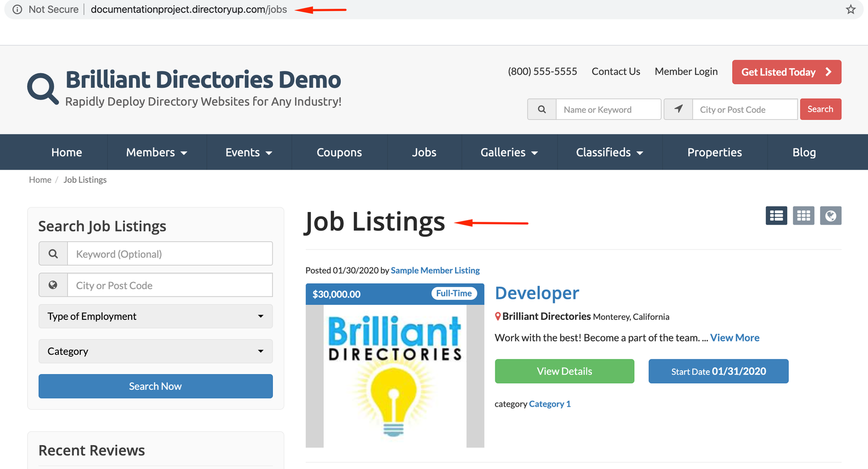The width and height of the screenshot is (868, 469).
Task: Open the Category dropdown in sidebar
Action: (156, 351)
